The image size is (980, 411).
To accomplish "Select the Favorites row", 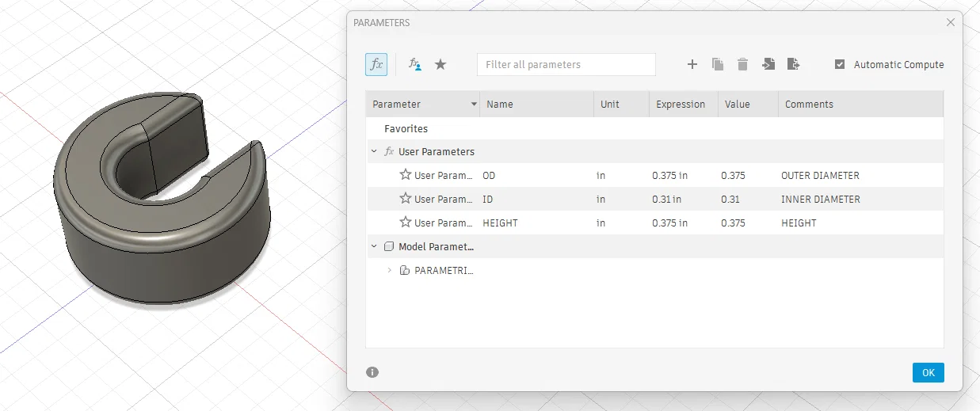I will pos(654,127).
